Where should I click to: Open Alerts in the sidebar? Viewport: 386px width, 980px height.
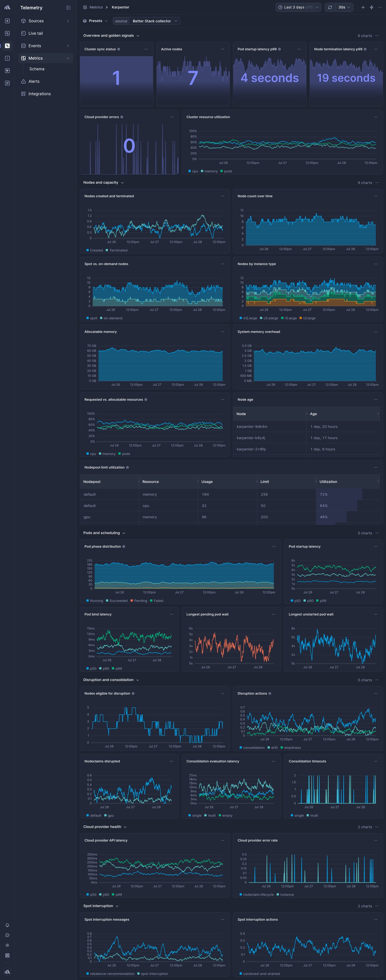[45, 81]
